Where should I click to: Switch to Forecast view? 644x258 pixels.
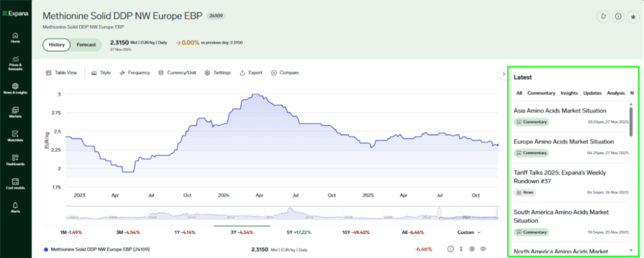(x=86, y=45)
